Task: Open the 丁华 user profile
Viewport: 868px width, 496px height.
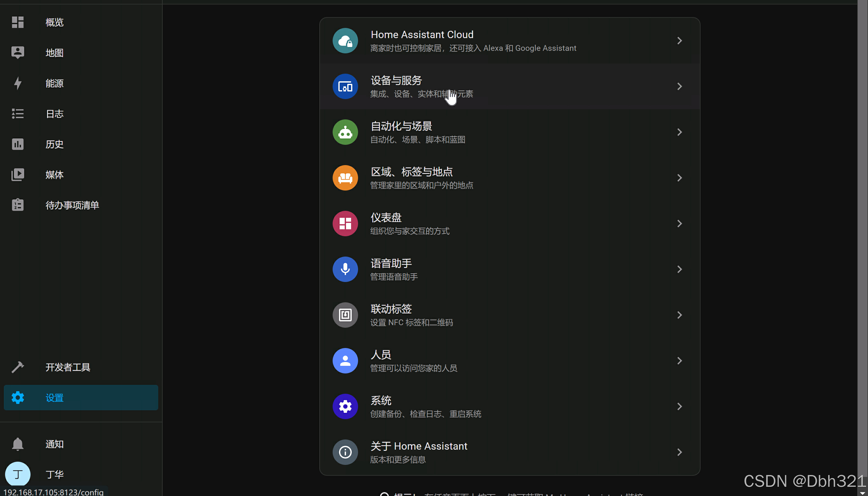Action: pos(55,474)
